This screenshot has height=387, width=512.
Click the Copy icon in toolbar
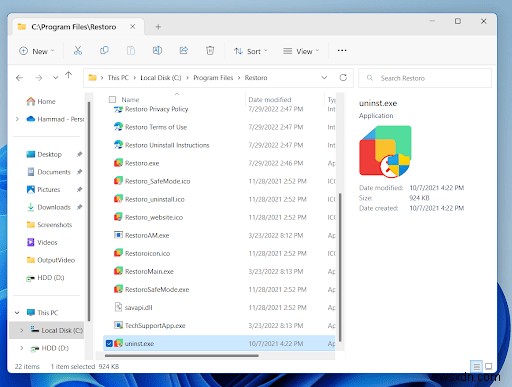pos(104,51)
